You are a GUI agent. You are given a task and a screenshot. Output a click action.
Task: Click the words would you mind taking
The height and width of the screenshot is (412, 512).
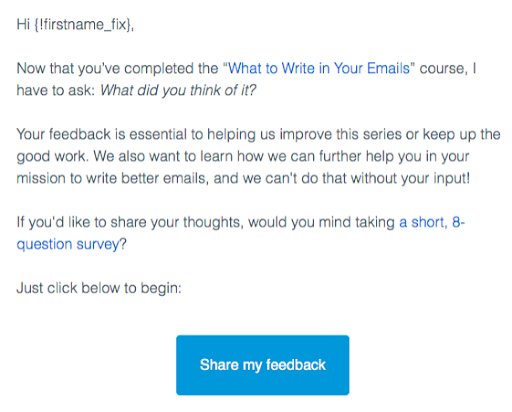[321, 222]
